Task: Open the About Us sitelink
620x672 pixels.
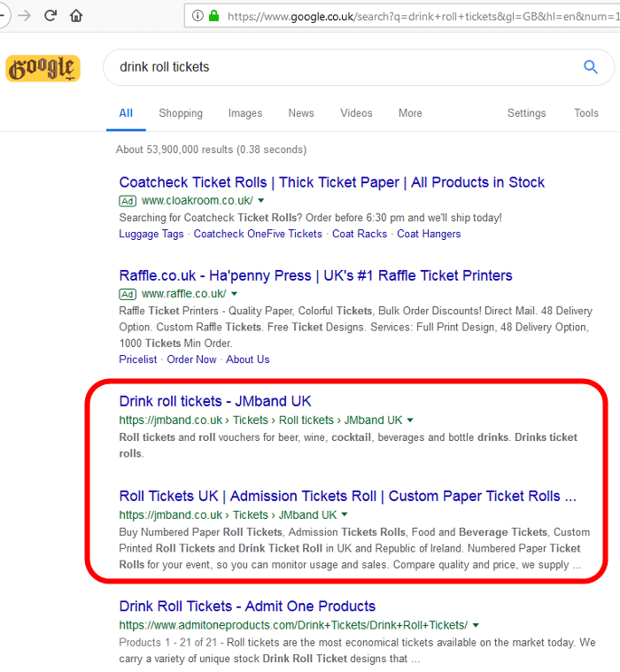Action: point(248,359)
